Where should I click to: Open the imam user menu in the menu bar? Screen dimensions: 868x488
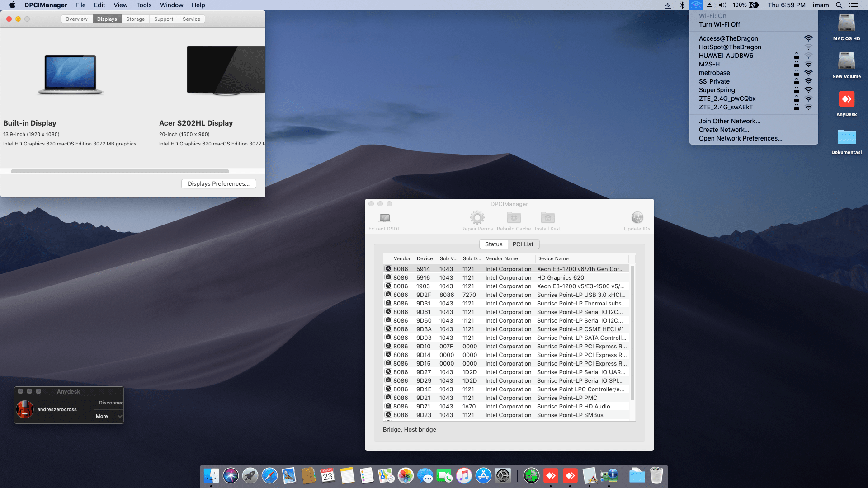821,5
